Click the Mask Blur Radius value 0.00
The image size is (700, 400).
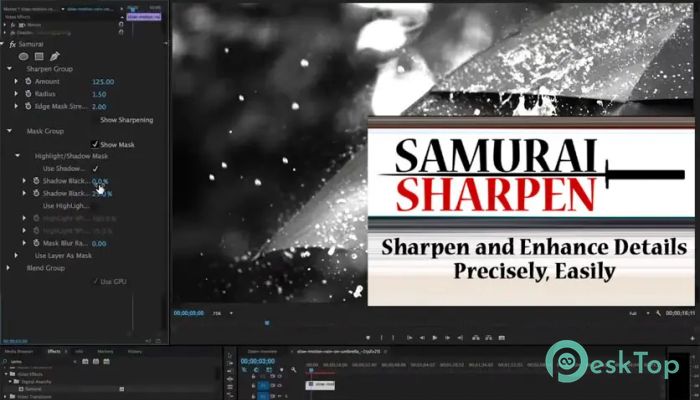99,244
